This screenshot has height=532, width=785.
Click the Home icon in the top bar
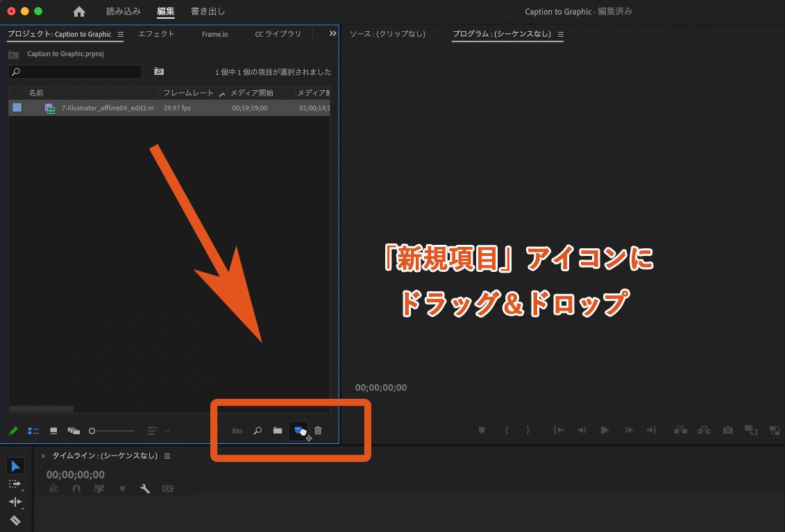pos(79,12)
